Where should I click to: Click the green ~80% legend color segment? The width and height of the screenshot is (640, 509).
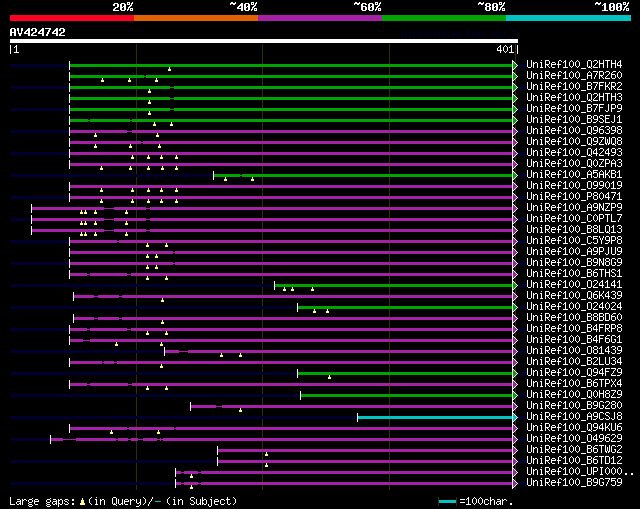click(x=444, y=18)
